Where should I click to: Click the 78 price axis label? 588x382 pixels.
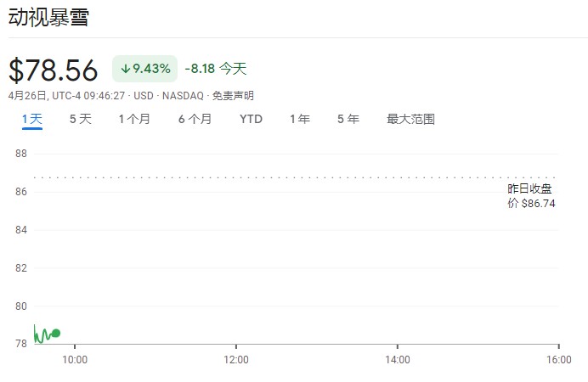pyautogui.click(x=21, y=344)
